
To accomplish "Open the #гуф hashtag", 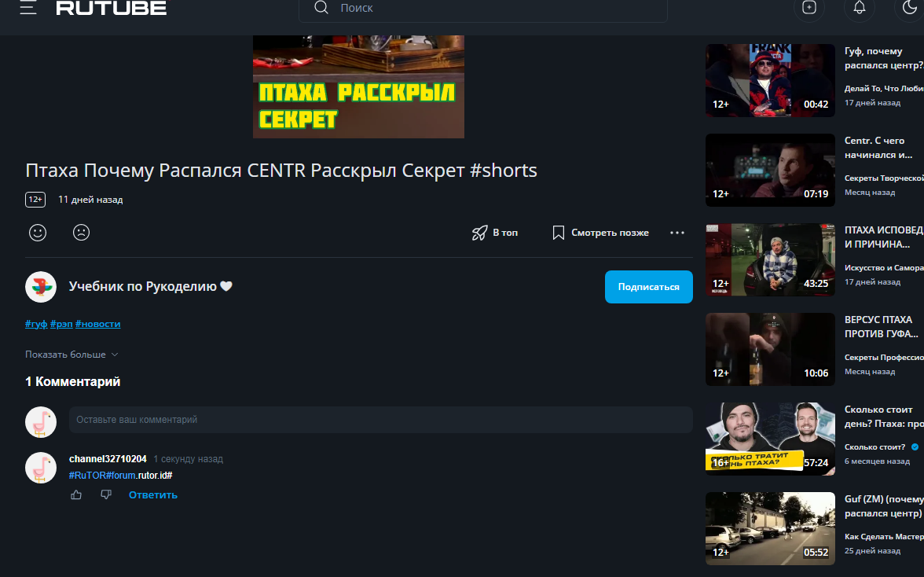I will 36,324.
